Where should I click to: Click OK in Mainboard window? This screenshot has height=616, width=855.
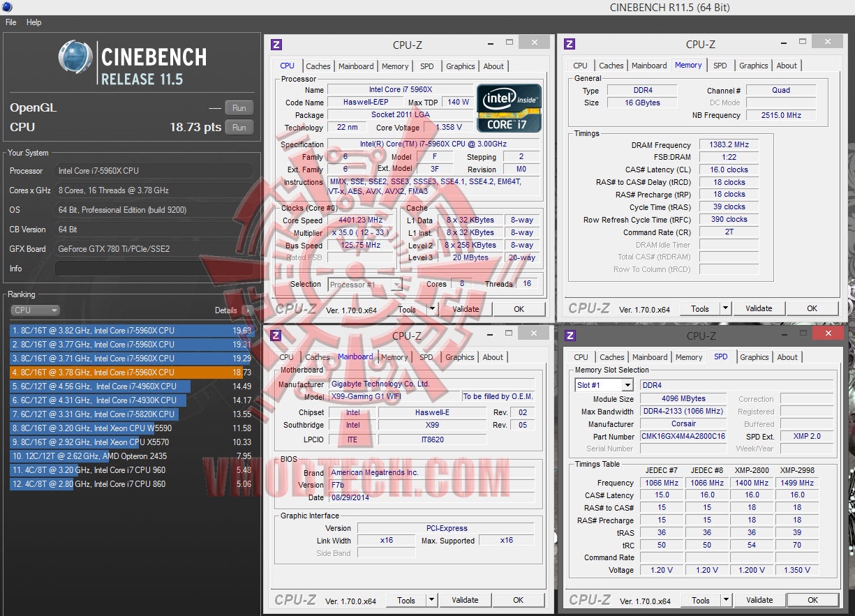pos(519,600)
